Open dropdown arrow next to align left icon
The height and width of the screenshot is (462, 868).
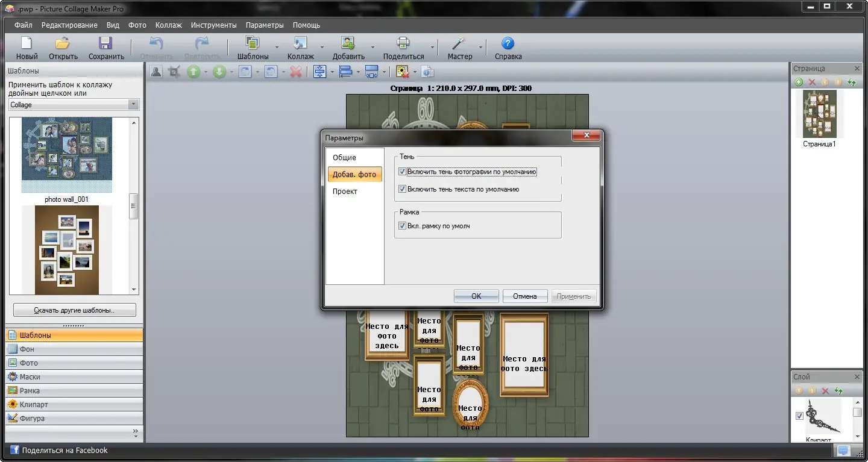(x=357, y=72)
